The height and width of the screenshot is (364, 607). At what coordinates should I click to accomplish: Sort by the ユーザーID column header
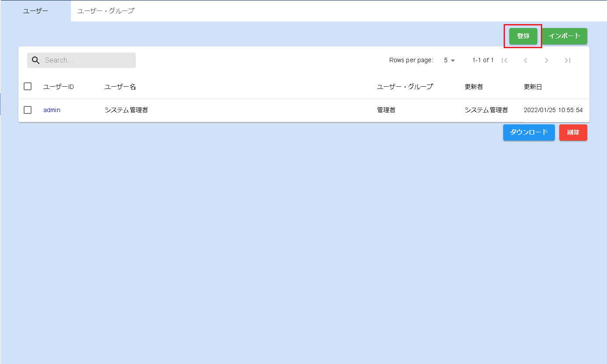(59, 87)
